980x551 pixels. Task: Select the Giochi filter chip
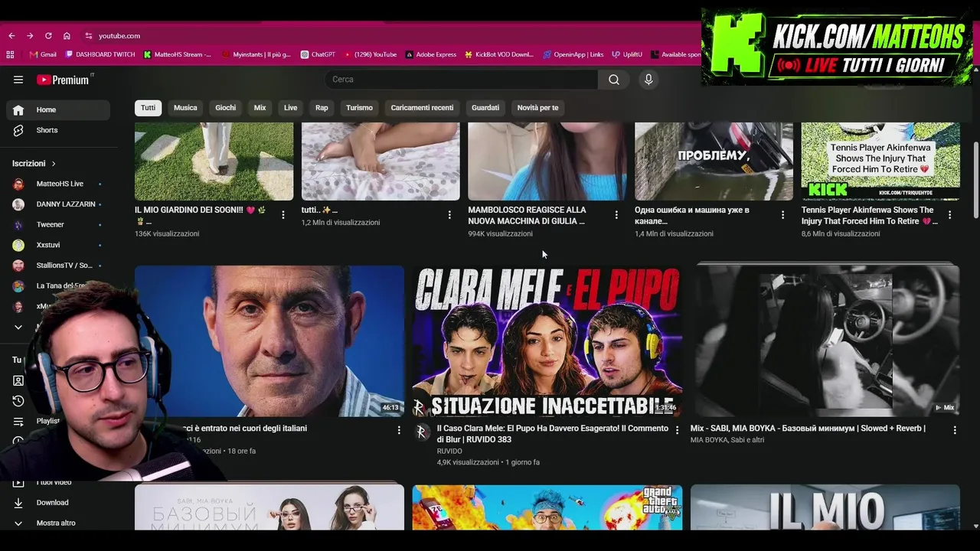[226, 108]
